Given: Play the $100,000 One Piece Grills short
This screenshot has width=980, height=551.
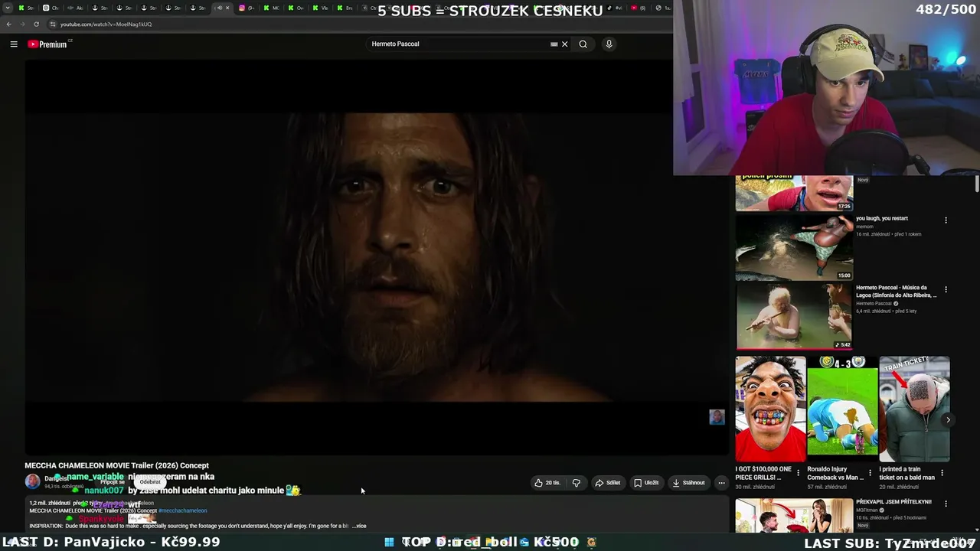Looking at the screenshot, I should click(x=770, y=409).
